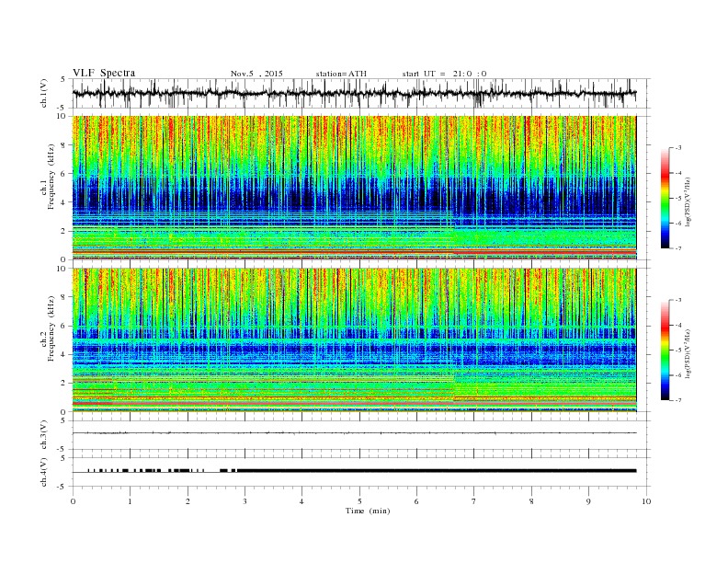Select the date text 'Nov.5 , 2015'
This screenshot has width=728, height=563.
pos(256,74)
